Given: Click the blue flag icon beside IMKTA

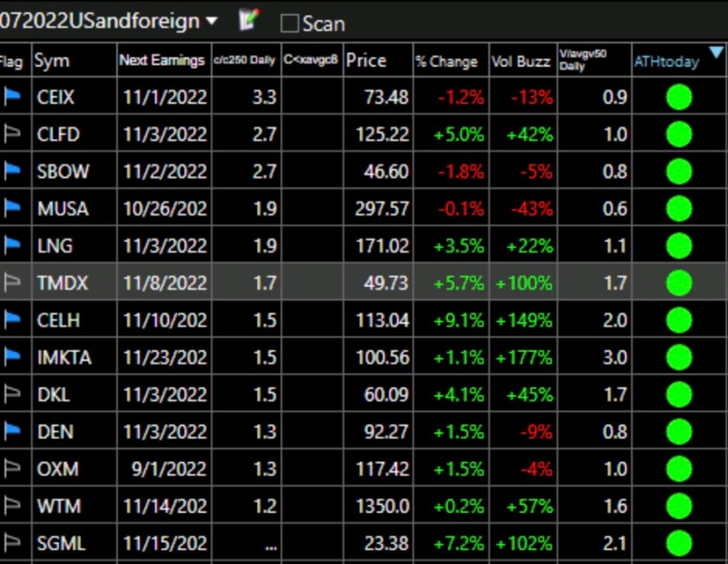Looking at the screenshot, I should pyautogui.click(x=12, y=356).
